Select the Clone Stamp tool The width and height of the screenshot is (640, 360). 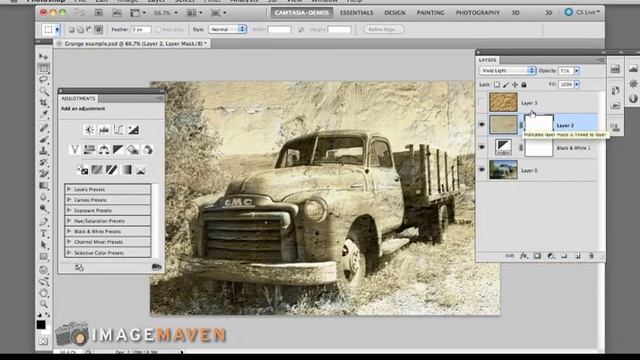coord(43,151)
